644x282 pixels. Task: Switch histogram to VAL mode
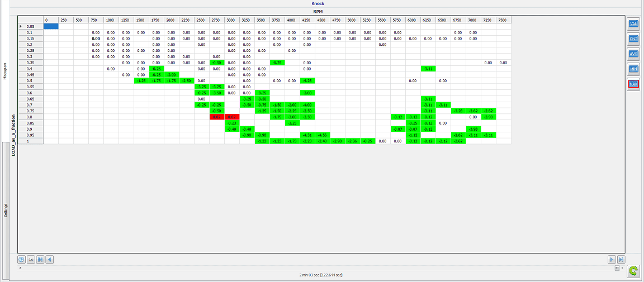pyautogui.click(x=633, y=24)
